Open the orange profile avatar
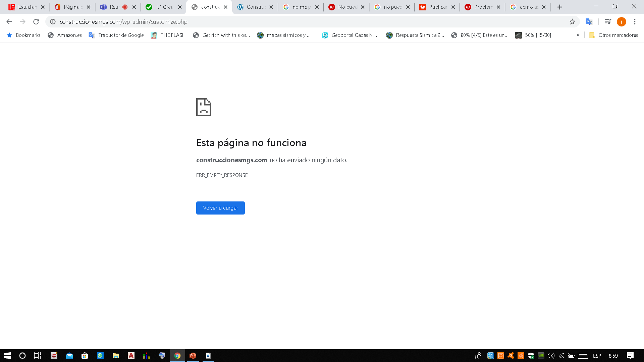Screen dimensions: 644x362 [x=622, y=22]
